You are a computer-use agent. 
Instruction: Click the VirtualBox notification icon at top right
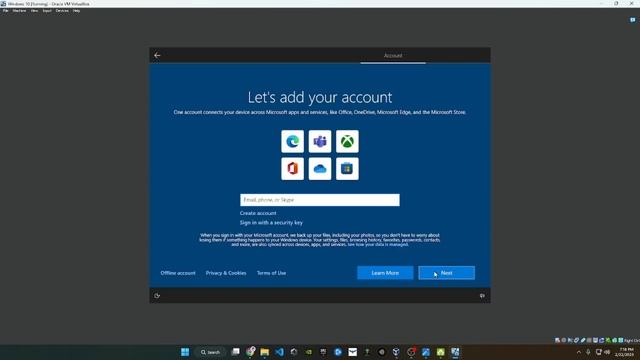[x=633, y=20]
